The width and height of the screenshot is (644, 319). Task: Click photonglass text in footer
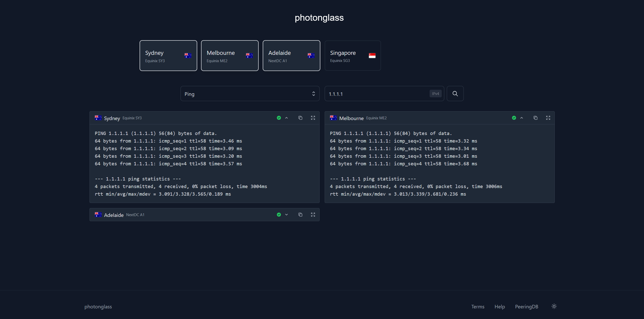[x=98, y=307]
